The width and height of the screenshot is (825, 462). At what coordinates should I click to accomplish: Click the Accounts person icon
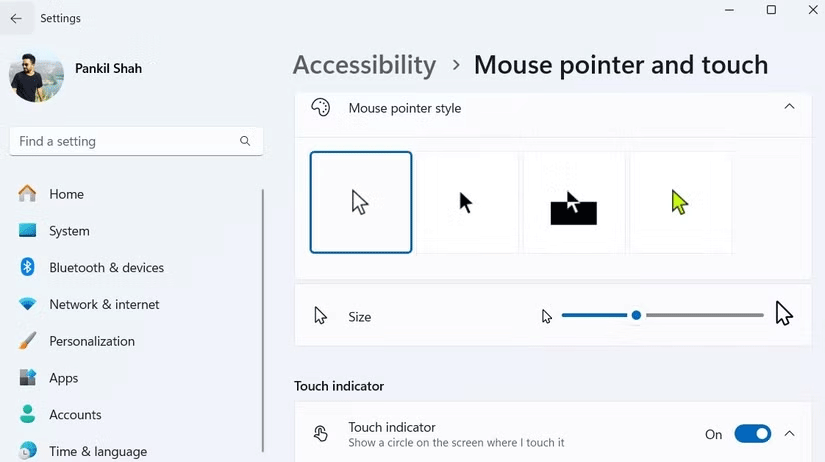click(28, 414)
